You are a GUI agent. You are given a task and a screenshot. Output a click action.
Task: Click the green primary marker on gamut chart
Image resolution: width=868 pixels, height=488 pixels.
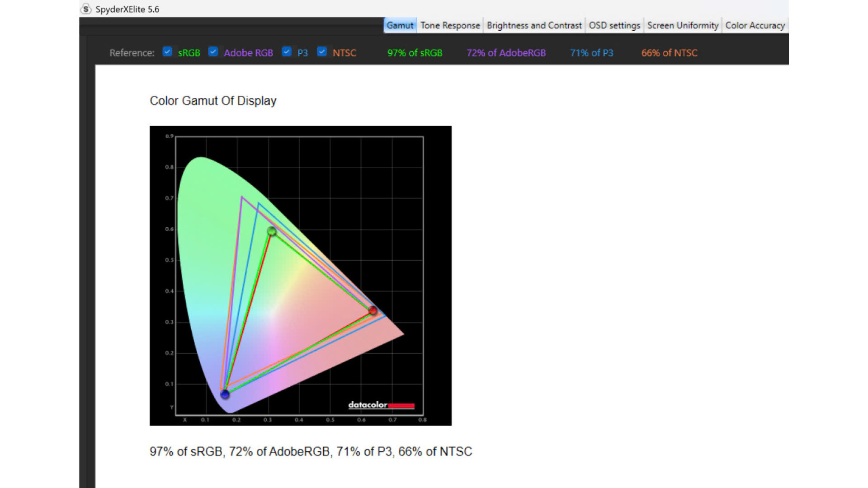272,231
